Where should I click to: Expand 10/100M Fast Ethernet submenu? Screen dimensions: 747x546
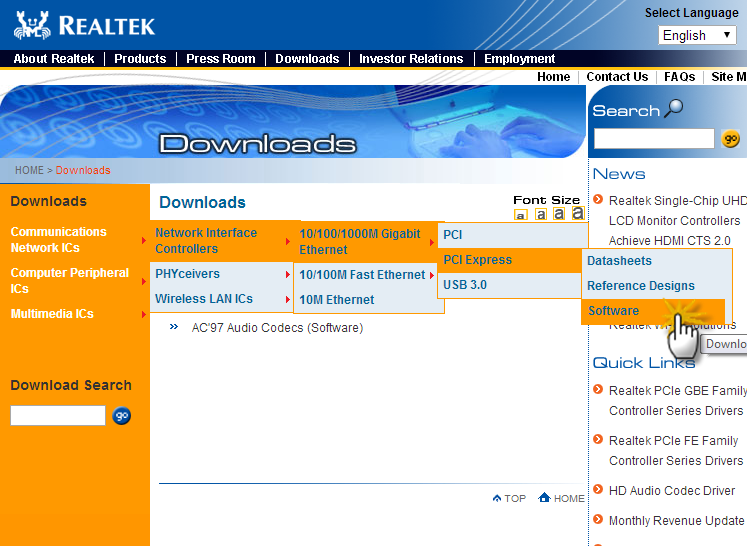pos(432,275)
